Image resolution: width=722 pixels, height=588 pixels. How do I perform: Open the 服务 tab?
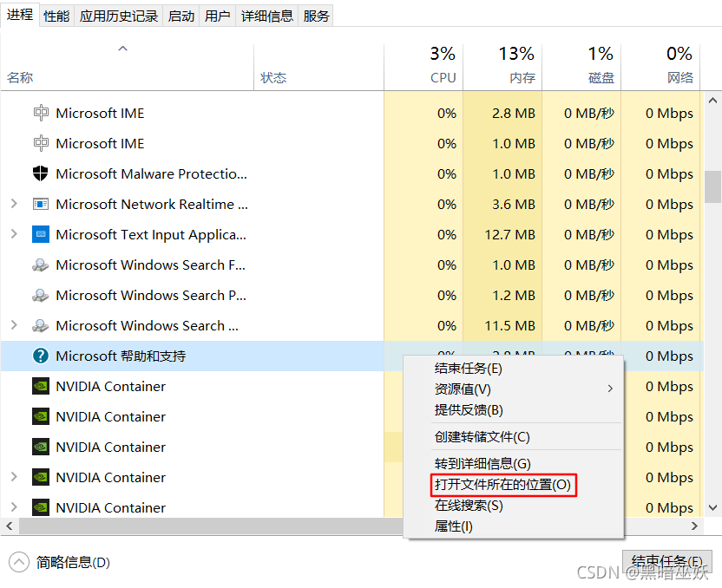point(316,16)
